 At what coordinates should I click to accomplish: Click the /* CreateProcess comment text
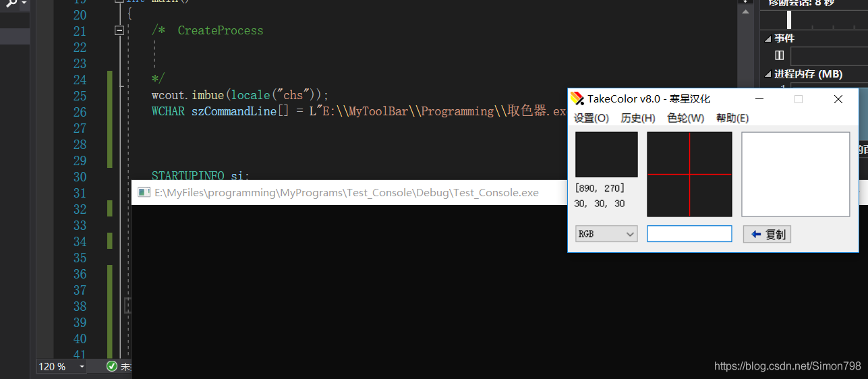(208, 30)
